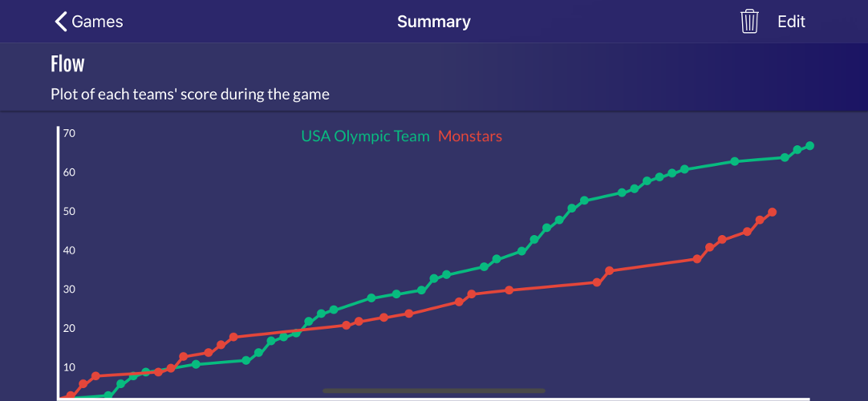
Task: Go back to Games list
Action: click(x=88, y=22)
